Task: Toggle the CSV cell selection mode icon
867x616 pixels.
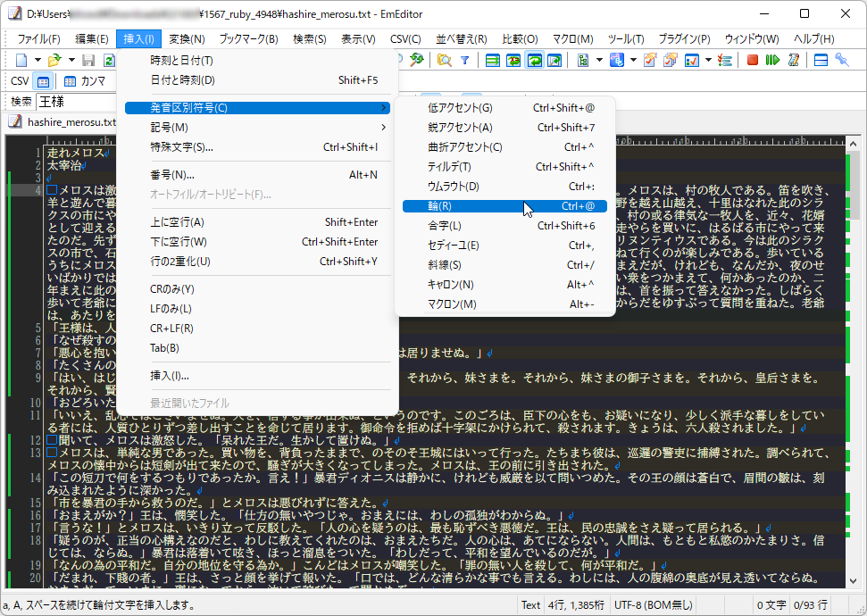Action: pyautogui.click(x=43, y=81)
